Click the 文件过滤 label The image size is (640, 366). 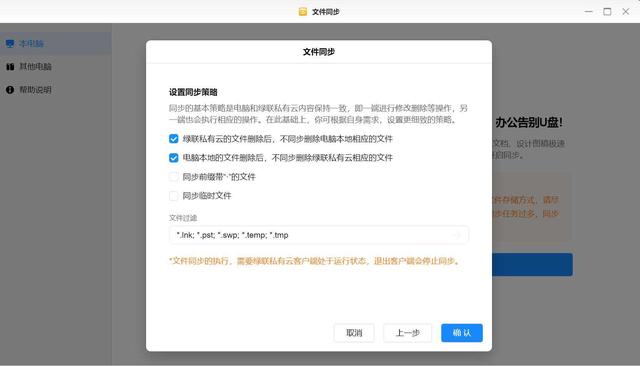click(183, 218)
